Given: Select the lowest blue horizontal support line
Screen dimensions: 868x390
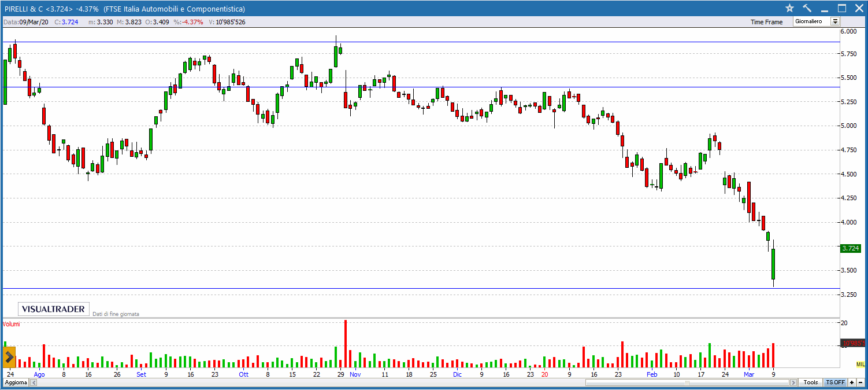Looking at the screenshot, I should pyautogui.click(x=421, y=288).
